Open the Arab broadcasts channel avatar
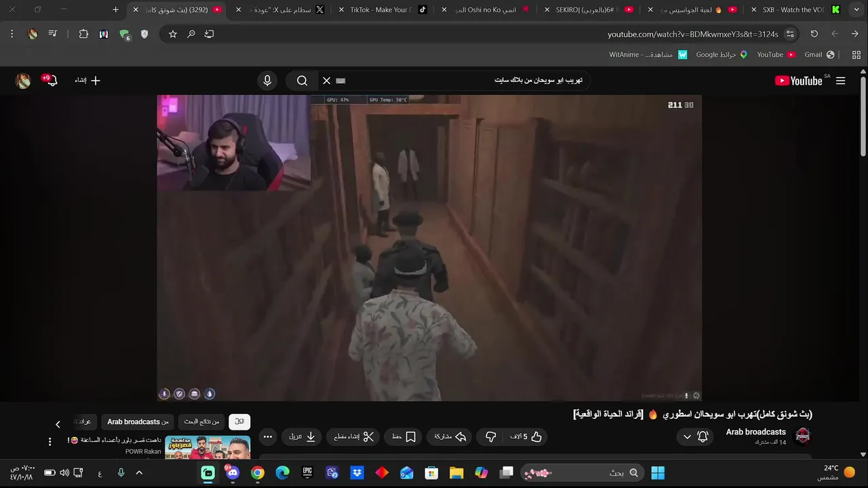868x488 pixels. pyautogui.click(x=803, y=435)
